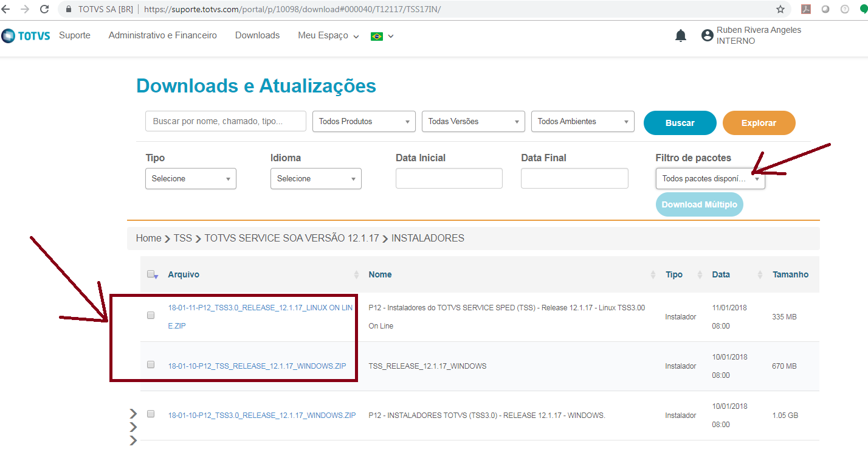Open the Brazil flag language selector
The width and height of the screenshot is (868, 449).
[x=382, y=36]
